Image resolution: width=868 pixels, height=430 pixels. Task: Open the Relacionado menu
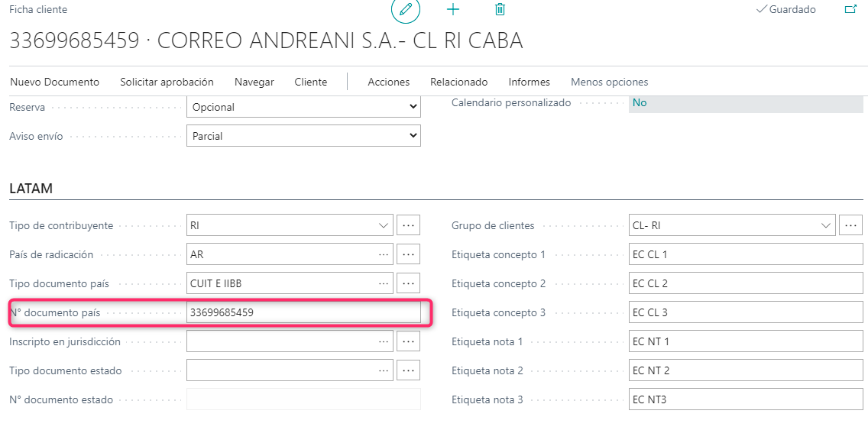(x=459, y=82)
